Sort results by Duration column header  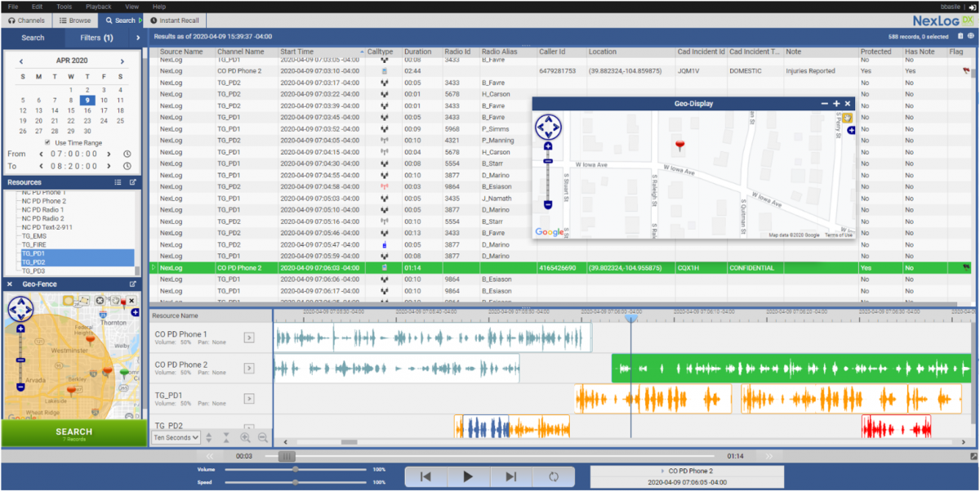[x=417, y=51]
